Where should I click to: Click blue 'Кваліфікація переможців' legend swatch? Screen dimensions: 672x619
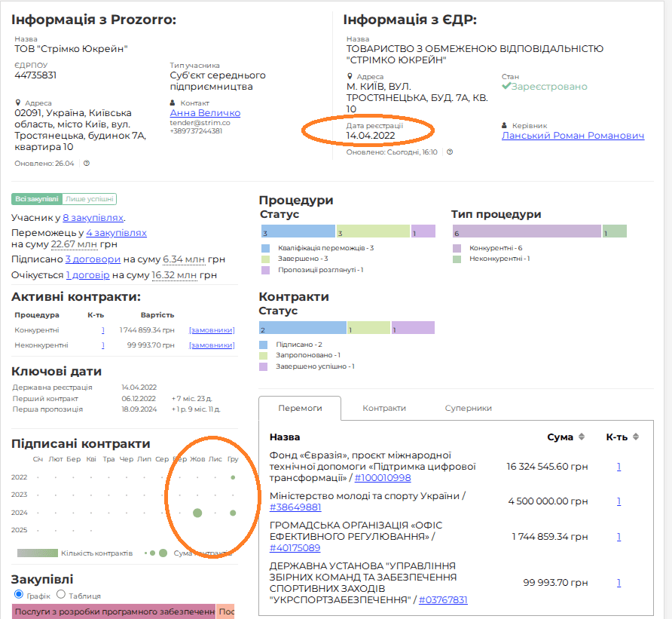point(265,248)
